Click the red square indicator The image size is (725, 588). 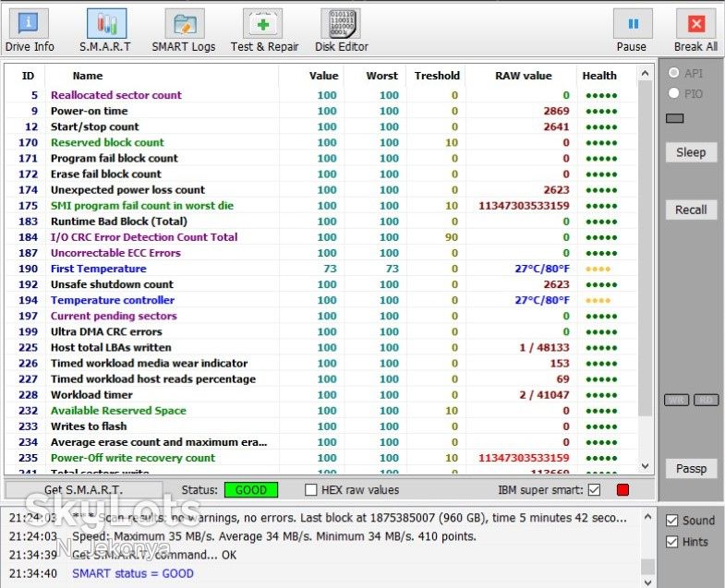point(622,489)
